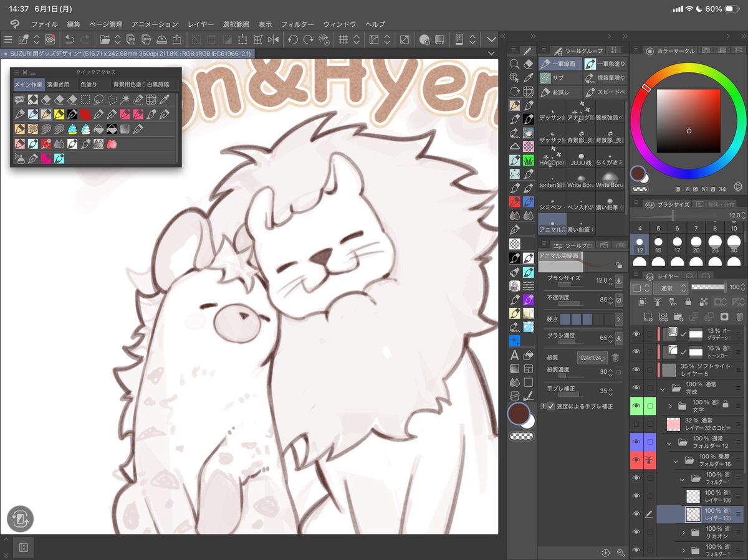Open the ウィンドウ menu
748x560 pixels.
[x=340, y=24]
